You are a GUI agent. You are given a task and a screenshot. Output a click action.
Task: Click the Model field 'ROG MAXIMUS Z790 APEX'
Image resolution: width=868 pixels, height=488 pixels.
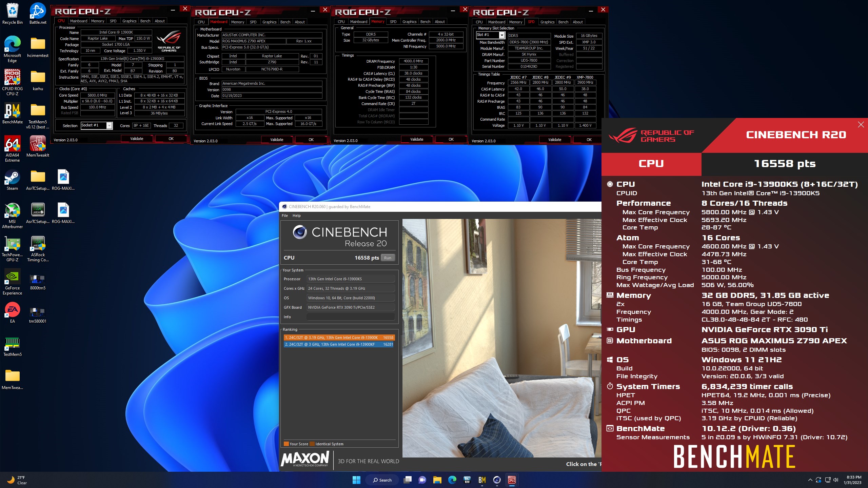point(254,41)
